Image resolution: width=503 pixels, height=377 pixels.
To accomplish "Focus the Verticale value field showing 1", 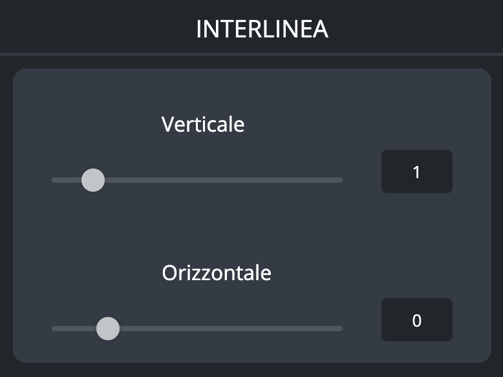I will click(417, 171).
